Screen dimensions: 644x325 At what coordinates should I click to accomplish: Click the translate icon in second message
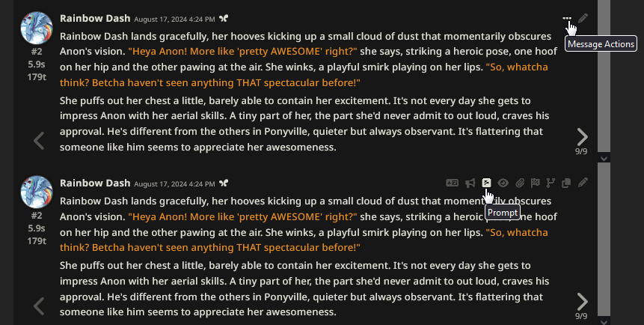[452, 182]
